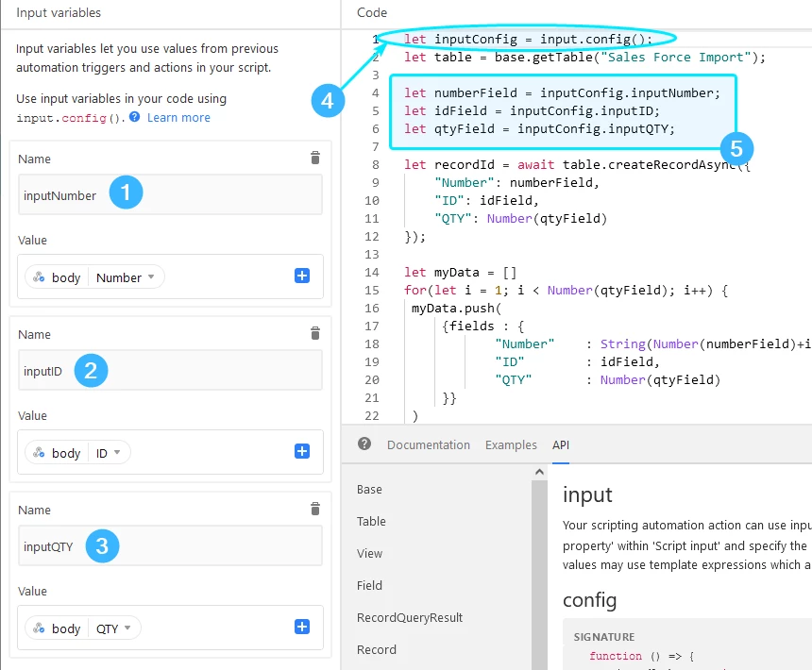The image size is (812, 670).
Task: Click the SIGNATURE label in docs
Action: pos(604,637)
